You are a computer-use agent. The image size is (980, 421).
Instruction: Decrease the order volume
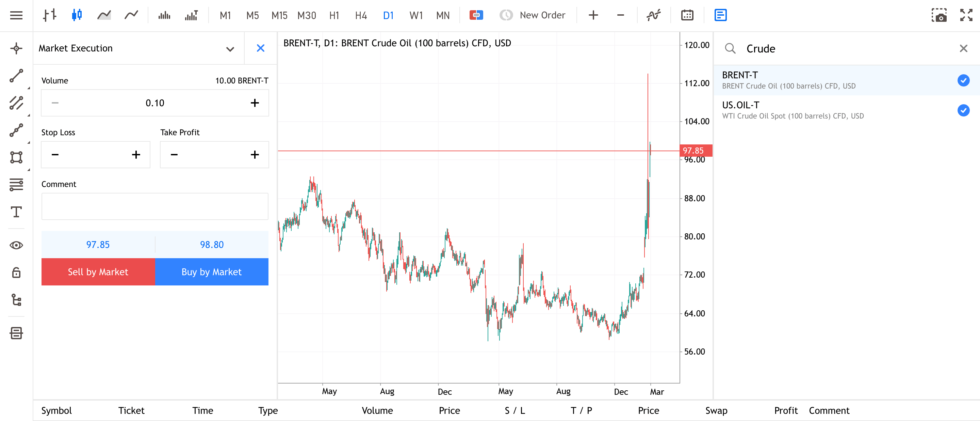coord(55,103)
